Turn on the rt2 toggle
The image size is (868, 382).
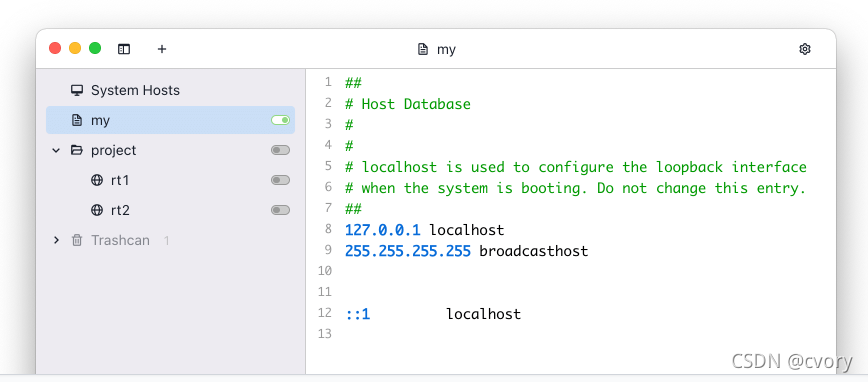pos(280,210)
